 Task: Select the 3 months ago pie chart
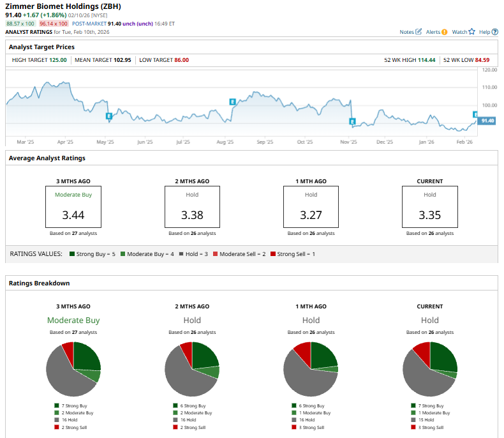[x=73, y=369]
